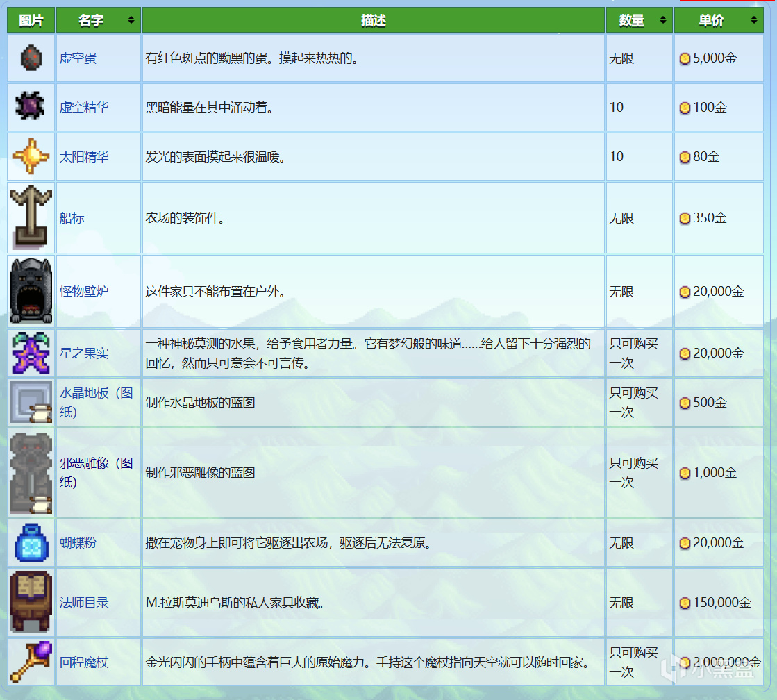The height and width of the screenshot is (700, 777).
Task: Open the 星之果实 link
Action: pos(84,353)
